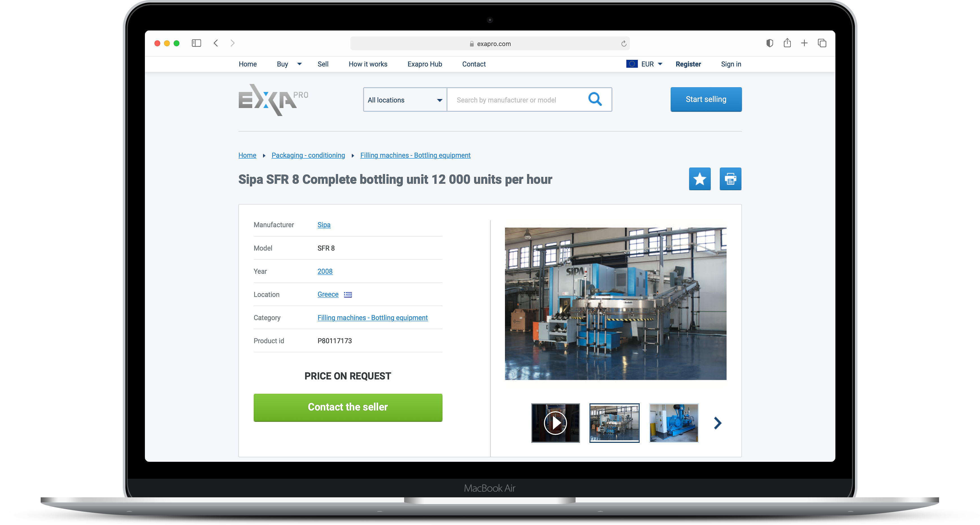Click the third product image thumbnail
The image size is (980, 525).
674,423
